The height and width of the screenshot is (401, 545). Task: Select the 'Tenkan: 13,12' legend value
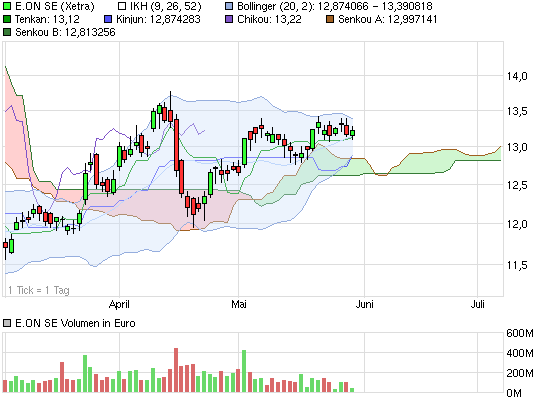(47, 19)
